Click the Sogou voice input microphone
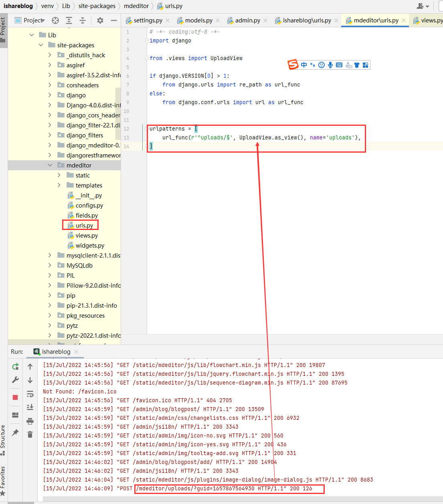 tap(330, 65)
